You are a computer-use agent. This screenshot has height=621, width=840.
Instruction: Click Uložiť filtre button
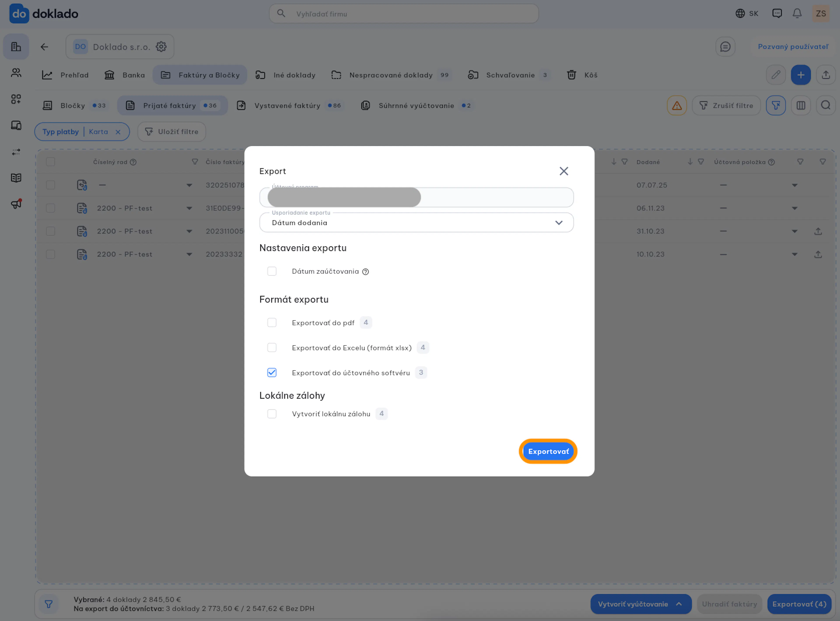click(x=171, y=132)
